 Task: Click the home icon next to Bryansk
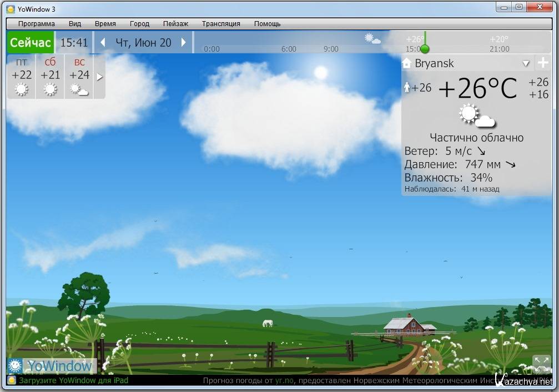click(x=407, y=63)
